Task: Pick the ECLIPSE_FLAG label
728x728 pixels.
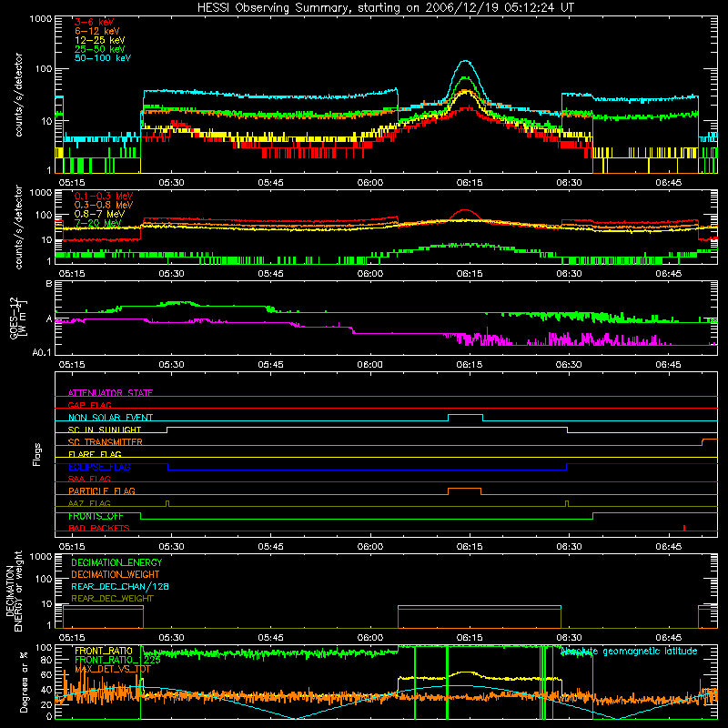Action: tap(99, 467)
